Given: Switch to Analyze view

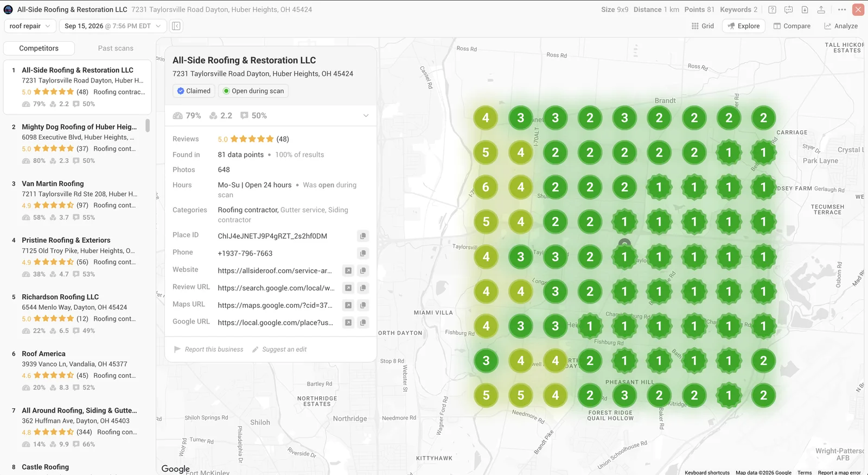Looking at the screenshot, I should pyautogui.click(x=841, y=26).
